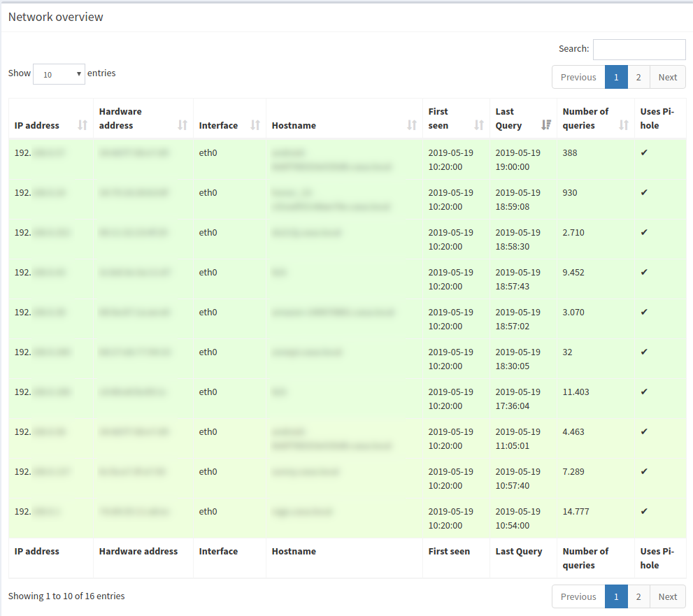Click checkmark in the 388 queries row
The image size is (693, 616).
[x=644, y=152]
